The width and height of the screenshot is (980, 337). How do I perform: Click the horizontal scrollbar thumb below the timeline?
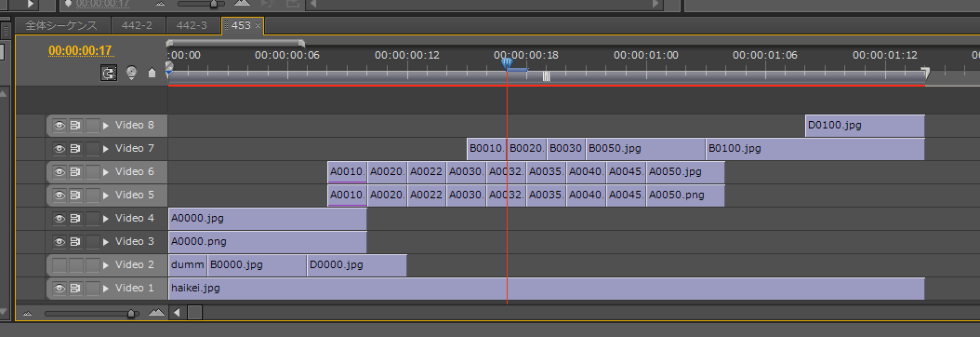[195, 312]
